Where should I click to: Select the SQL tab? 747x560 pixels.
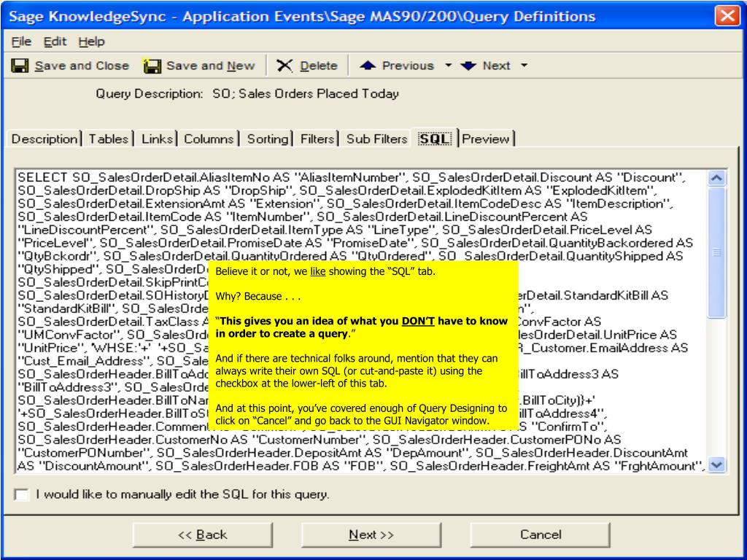point(435,139)
